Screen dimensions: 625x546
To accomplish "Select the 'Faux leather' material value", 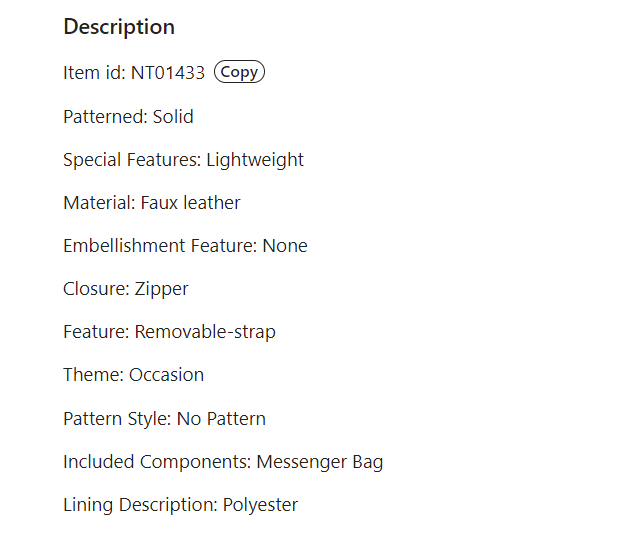I will (x=190, y=203).
